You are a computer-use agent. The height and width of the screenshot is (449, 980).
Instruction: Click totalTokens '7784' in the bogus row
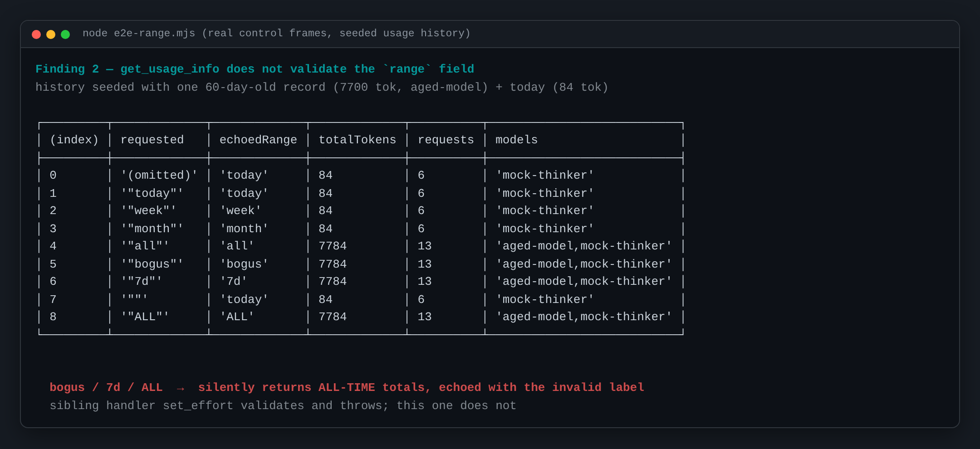click(333, 264)
